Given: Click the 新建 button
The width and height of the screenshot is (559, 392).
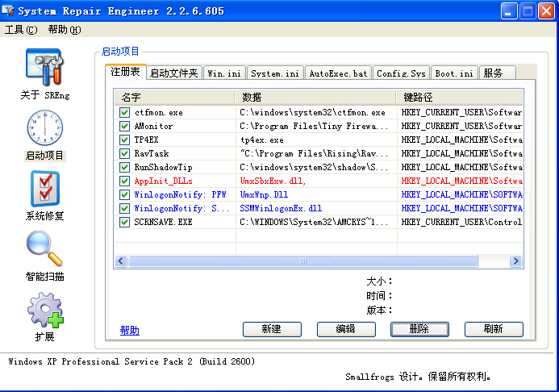Looking at the screenshot, I should click(272, 329).
